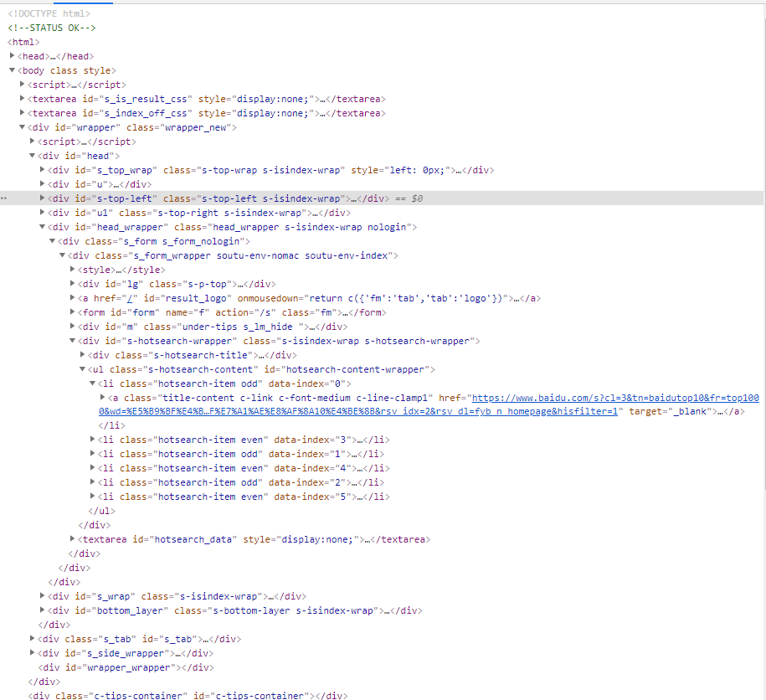The height and width of the screenshot is (700, 766).
Task: Select the opening html tag line
Action: pos(23,42)
